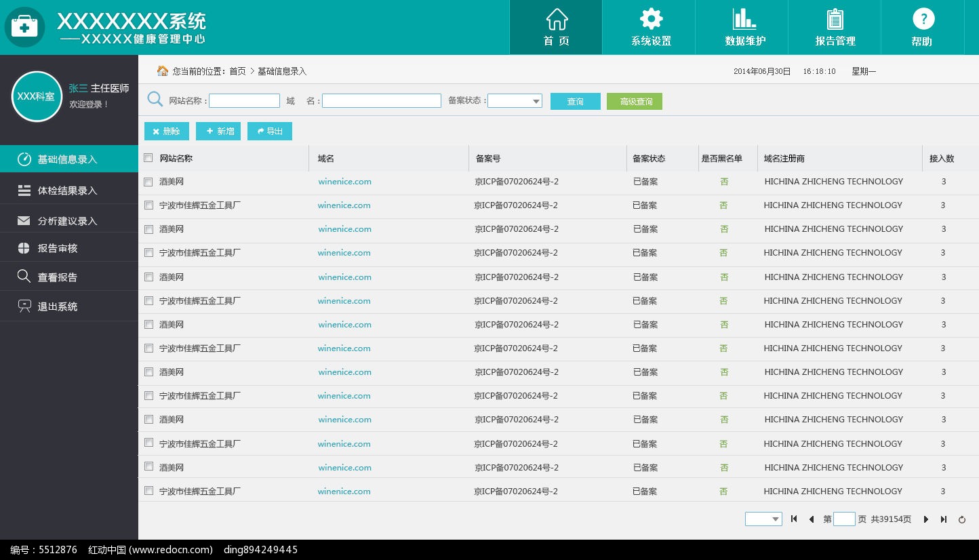The height and width of the screenshot is (560, 979).
Task: Open 系统设置 in top navigation
Action: (x=651, y=27)
